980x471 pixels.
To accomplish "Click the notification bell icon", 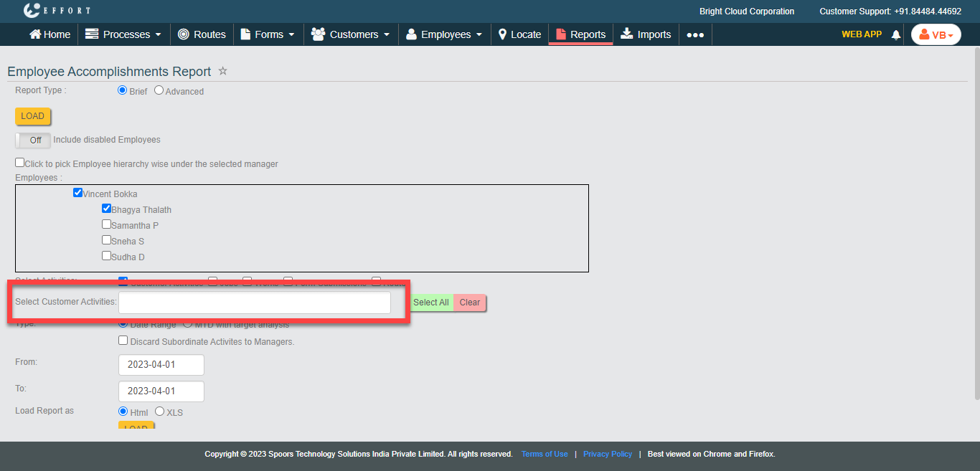I will pyautogui.click(x=895, y=34).
